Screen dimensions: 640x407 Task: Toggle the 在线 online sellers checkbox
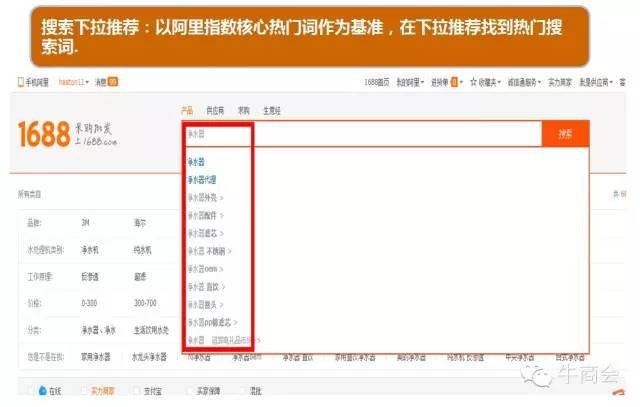pos(29,391)
